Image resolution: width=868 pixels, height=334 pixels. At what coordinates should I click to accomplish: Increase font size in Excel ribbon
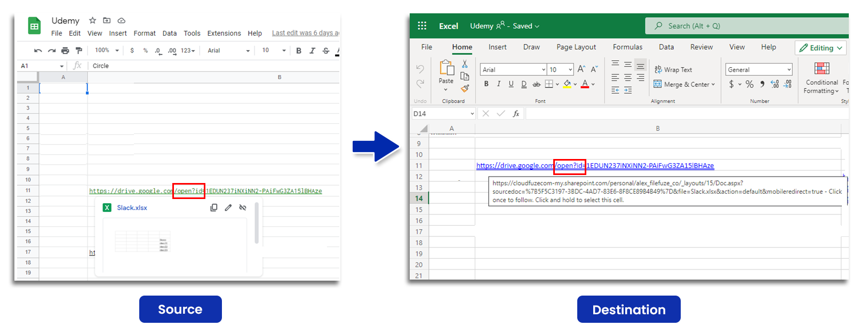pyautogui.click(x=582, y=69)
